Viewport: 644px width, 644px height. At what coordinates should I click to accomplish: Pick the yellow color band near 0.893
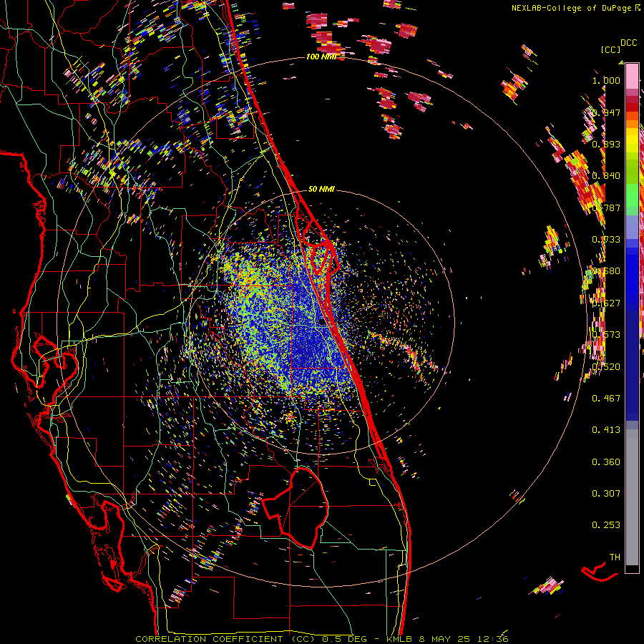click(x=632, y=140)
